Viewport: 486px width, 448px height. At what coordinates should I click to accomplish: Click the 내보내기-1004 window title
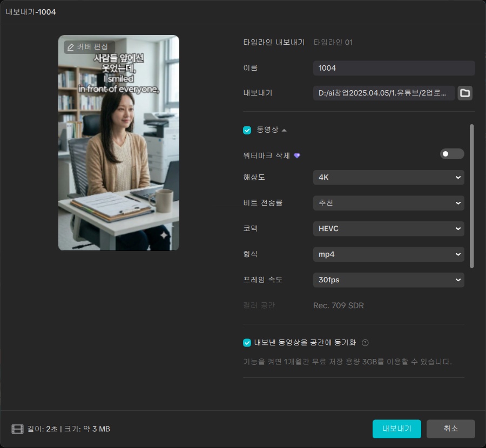click(31, 12)
